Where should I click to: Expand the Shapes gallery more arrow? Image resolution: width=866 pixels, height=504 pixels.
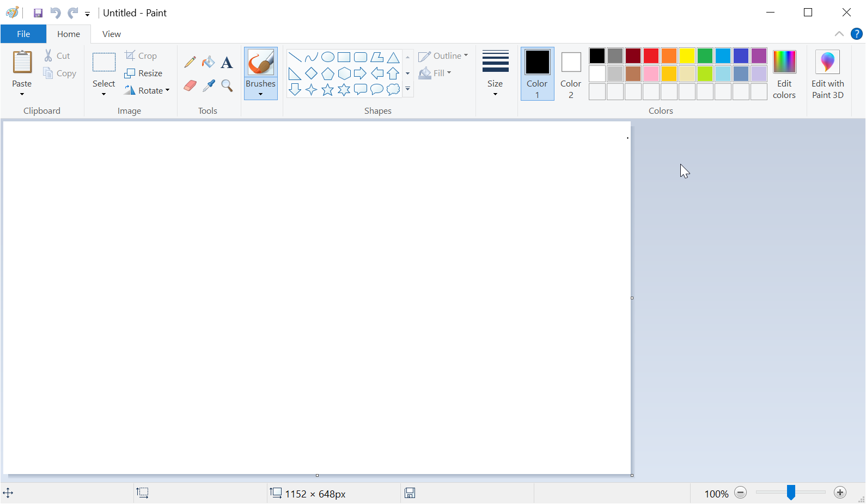[407, 89]
